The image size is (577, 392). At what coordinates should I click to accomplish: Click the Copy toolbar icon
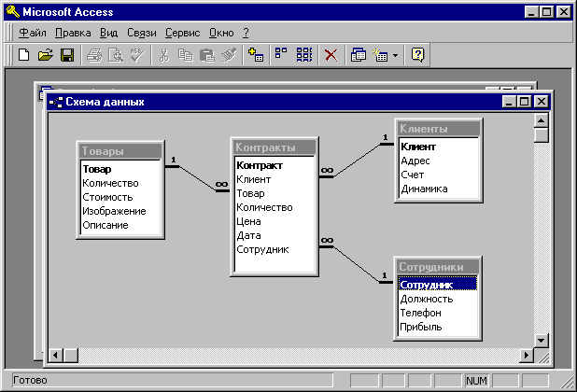(186, 55)
